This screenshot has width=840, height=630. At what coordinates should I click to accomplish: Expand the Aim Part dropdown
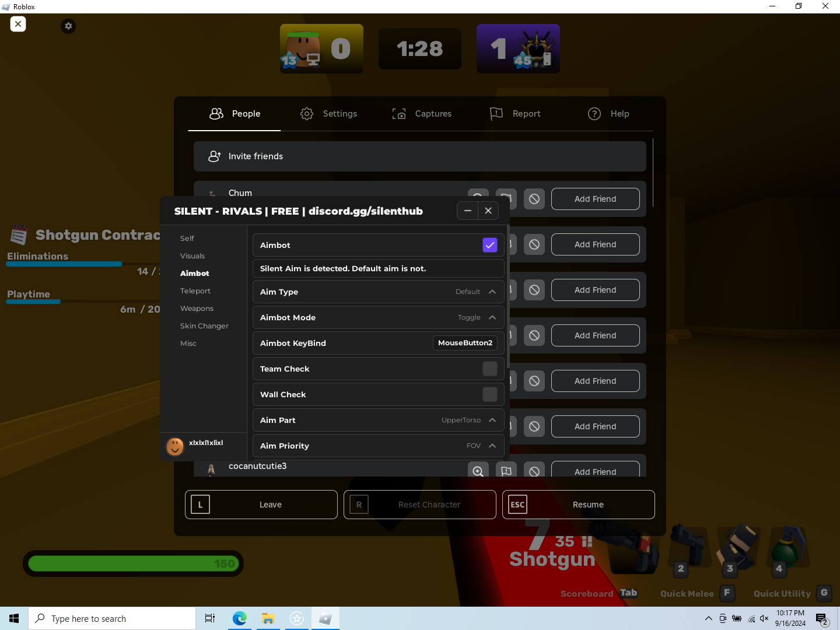378,420
